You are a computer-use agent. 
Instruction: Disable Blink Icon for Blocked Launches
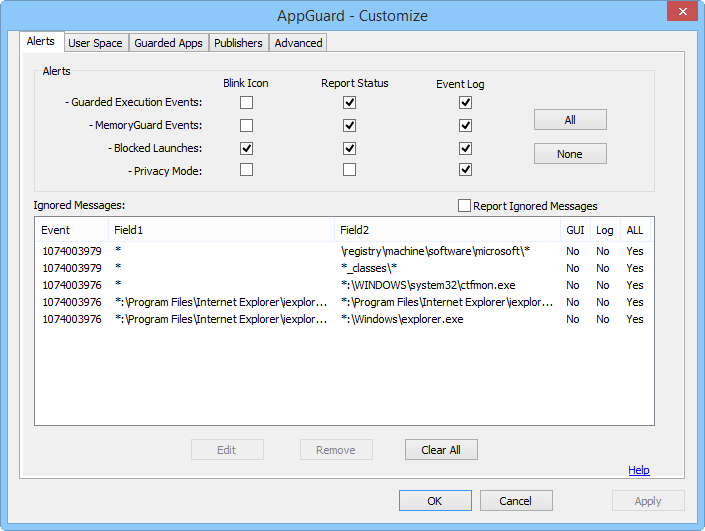tap(246, 148)
